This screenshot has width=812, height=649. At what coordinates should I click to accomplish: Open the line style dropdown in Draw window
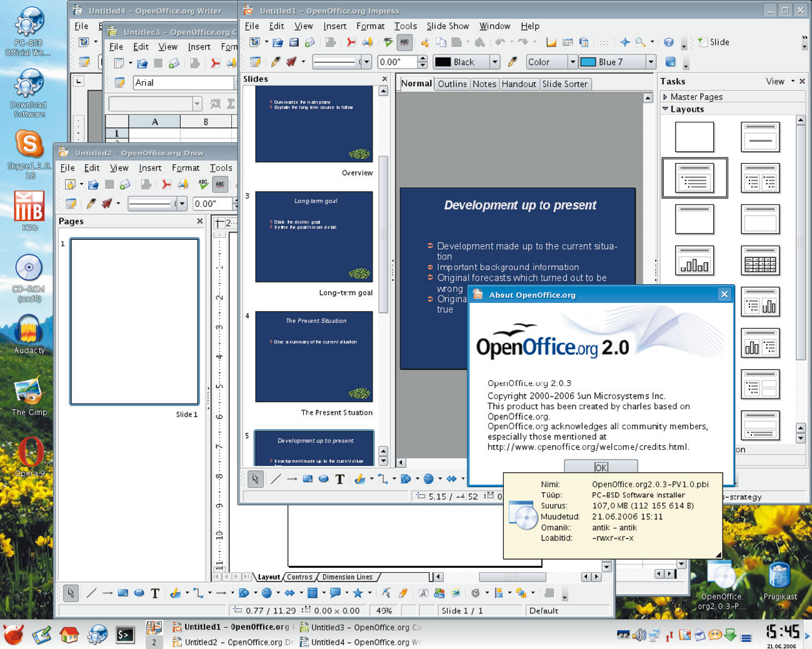(182, 204)
